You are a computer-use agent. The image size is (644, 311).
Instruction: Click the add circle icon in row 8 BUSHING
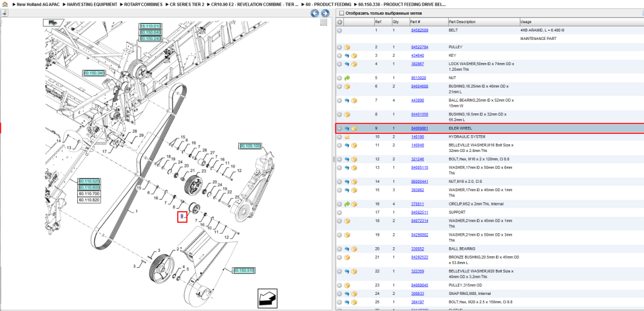click(339, 115)
